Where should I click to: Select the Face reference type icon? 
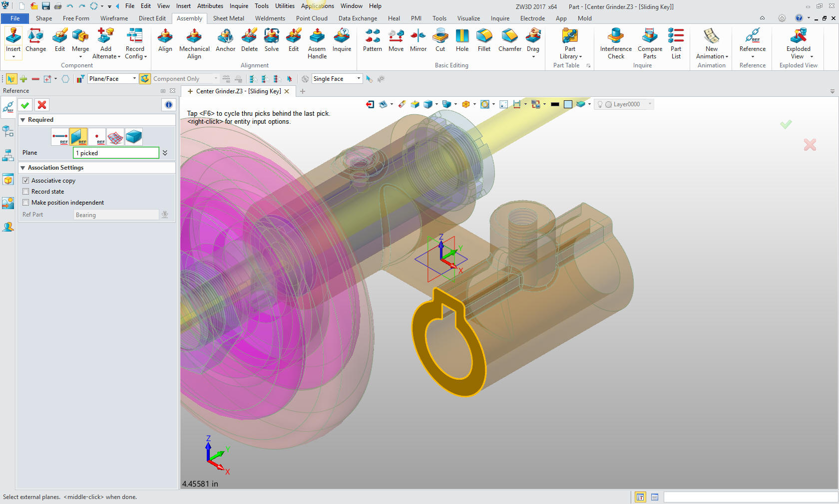tap(115, 136)
